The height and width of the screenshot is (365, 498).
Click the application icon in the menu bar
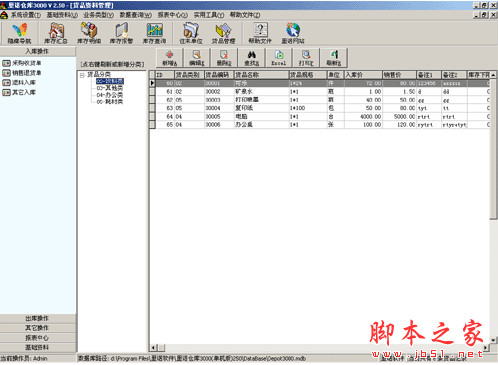point(4,15)
